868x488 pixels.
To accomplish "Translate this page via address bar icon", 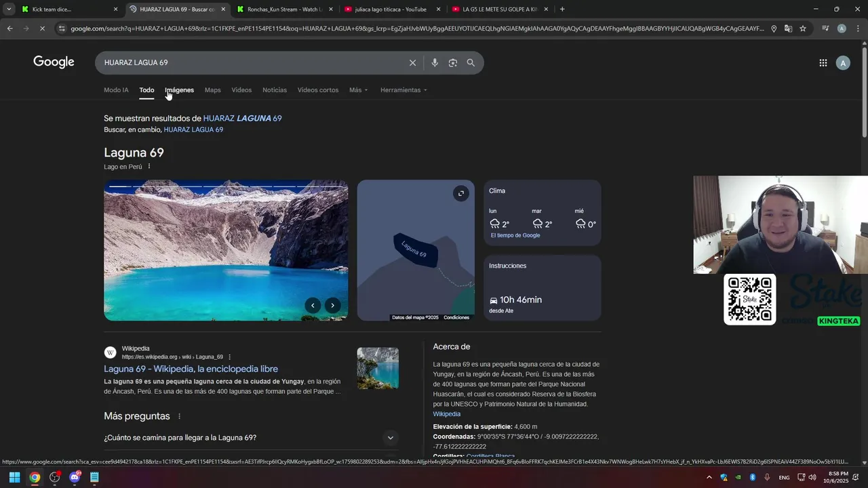I will pos(788,28).
